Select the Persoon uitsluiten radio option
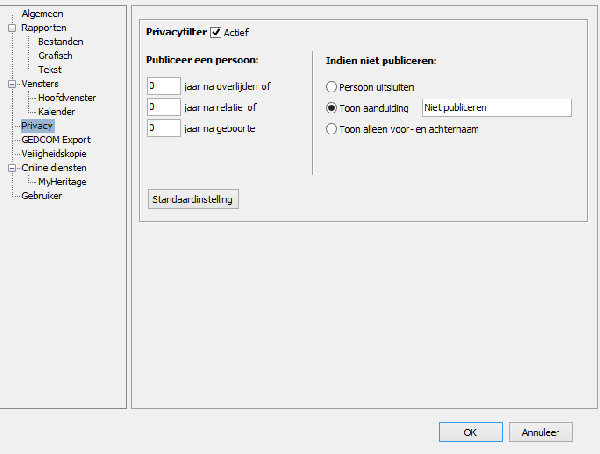This screenshot has width=600, height=454. tap(331, 87)
